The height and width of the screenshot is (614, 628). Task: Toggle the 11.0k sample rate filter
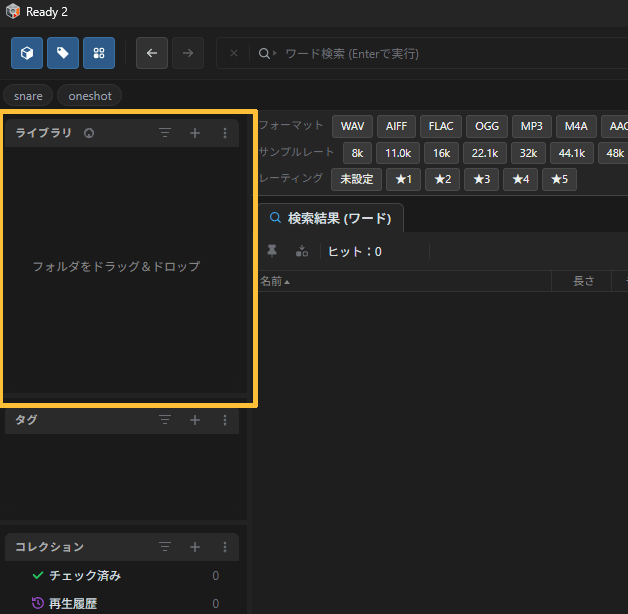pyautogui.click(x=398, y=153)
